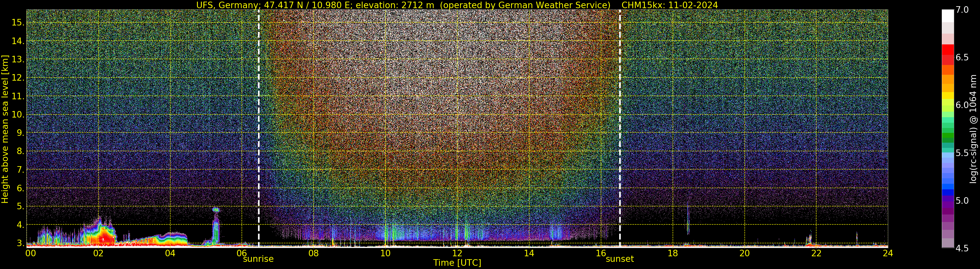Click the colorbar tick value 5.5
This screenshot has width=980, height=269.
pos(962,153)
